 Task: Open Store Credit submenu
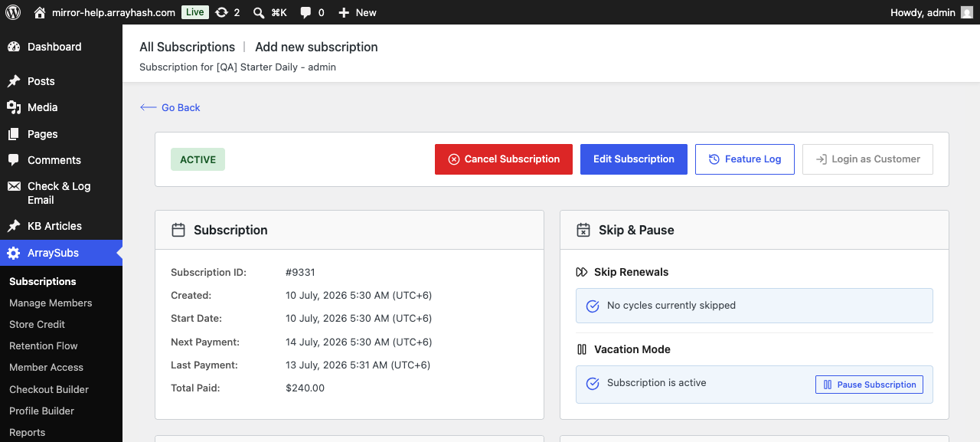point(37,324)
